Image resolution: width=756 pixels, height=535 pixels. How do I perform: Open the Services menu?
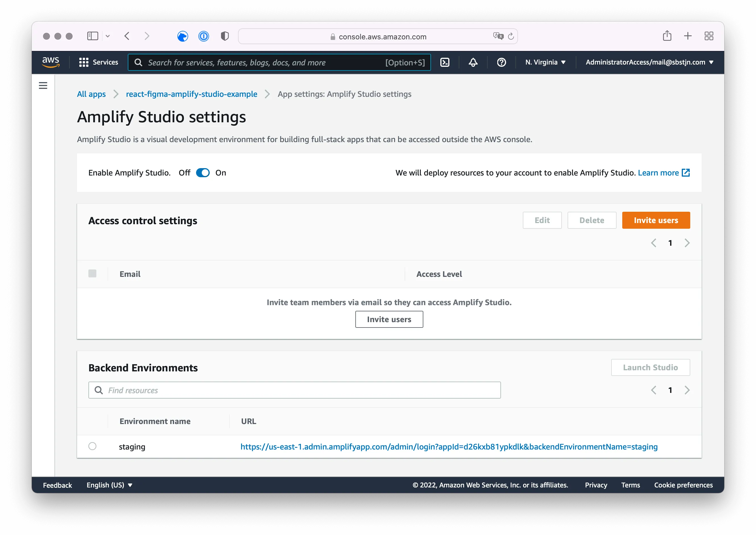(x=99, y=62)
